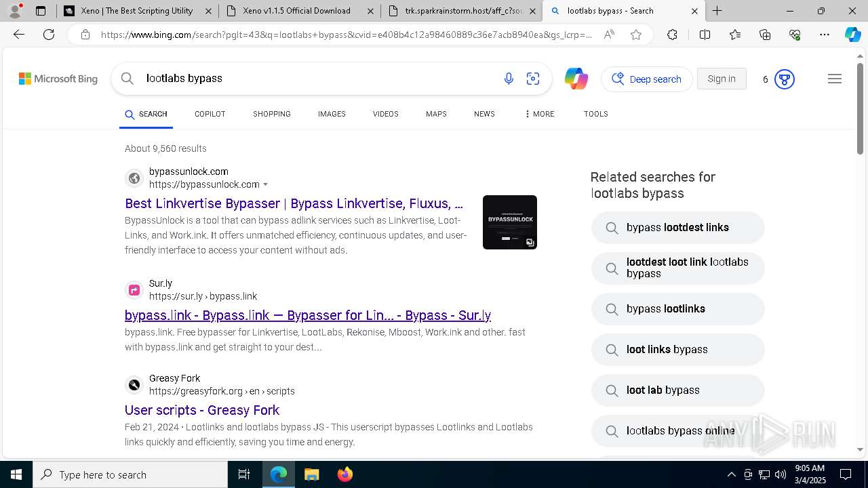Close the Xeno v1.1.5 Official Download tab
Viewport: 868px width, 488px height.
(370, 11)
